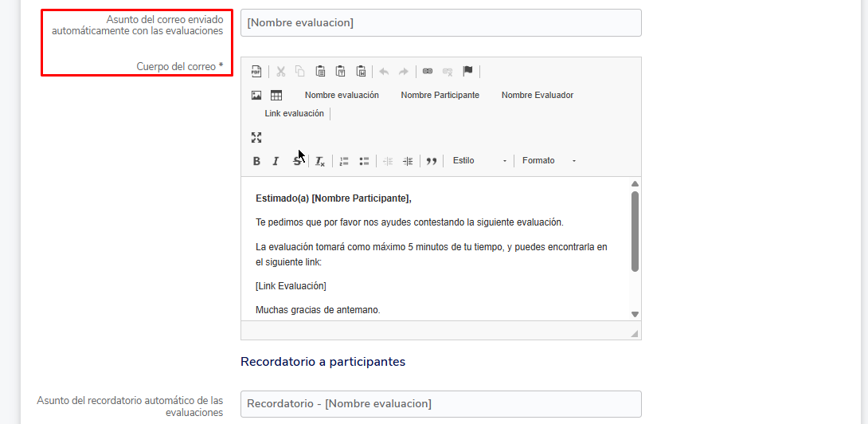Insert the Link evaluación placeholder
This screenshot has width=868, height=424.
[x=294, y=114]
